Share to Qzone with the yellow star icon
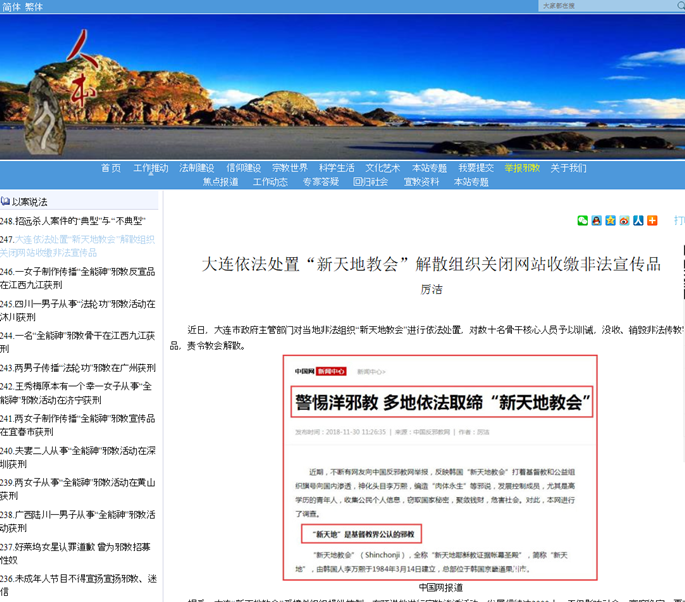The image size is (685, 602). tap(610, 221)
